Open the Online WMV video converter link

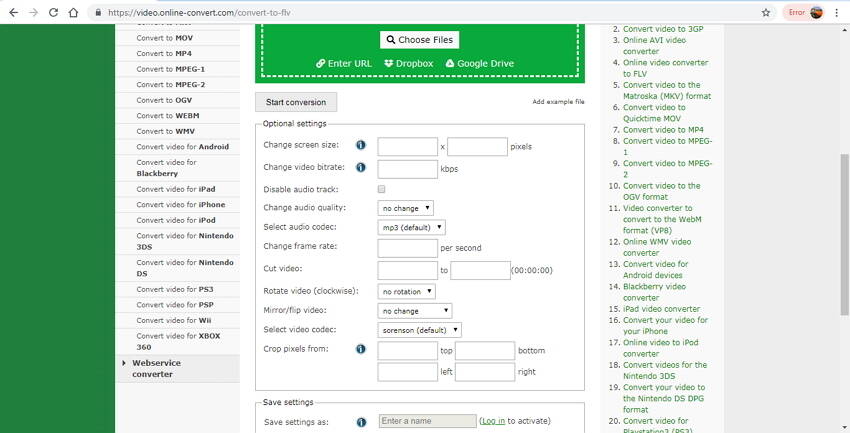[657, 247]
